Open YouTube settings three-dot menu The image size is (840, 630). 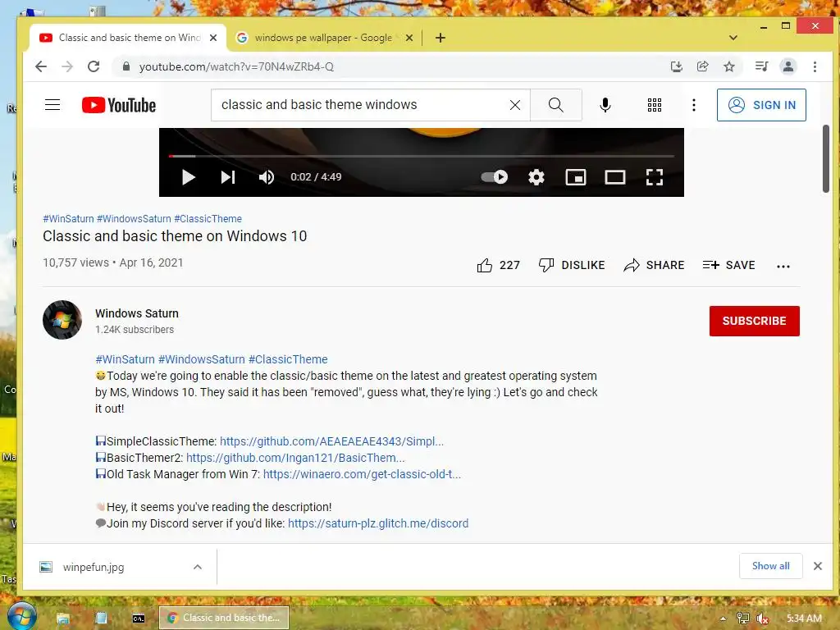click(694, 105)
